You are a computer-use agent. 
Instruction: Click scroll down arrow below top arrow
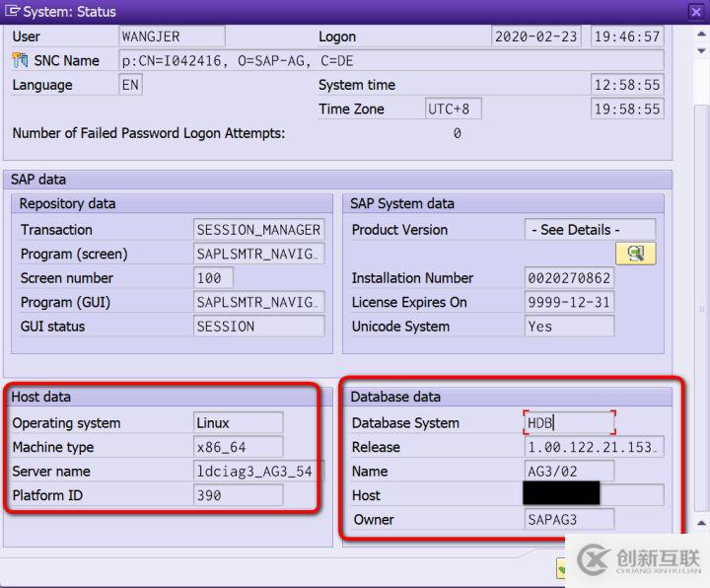tap(701, 50)
